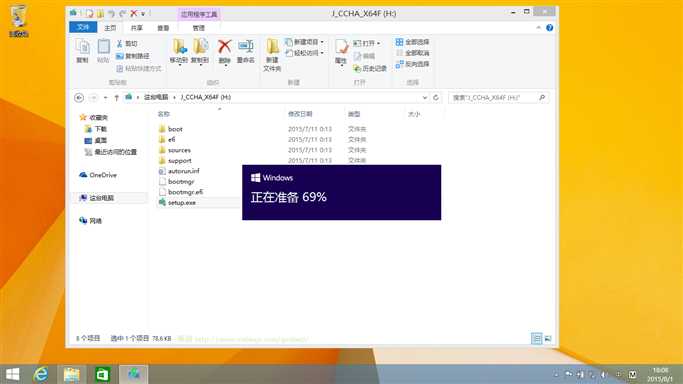Switch to the Share (共享) ribbon tab
Image resolution: width=683 pixels, height=384 pixels.
pyautogui.click(x=137, y=28)
